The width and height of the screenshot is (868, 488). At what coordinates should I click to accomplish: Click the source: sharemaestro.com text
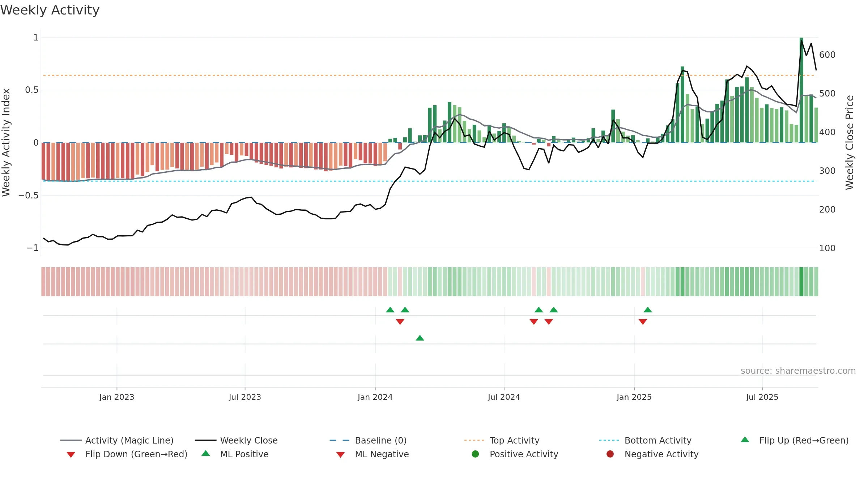pos(798,371)
